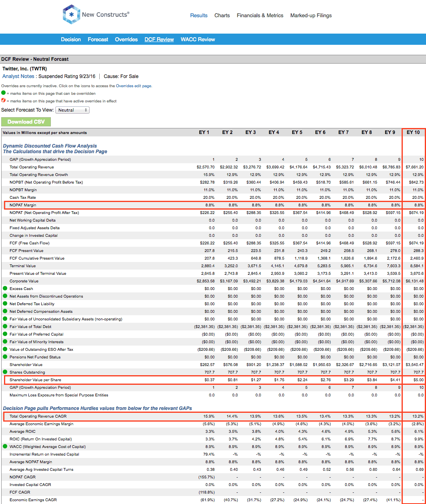Click the FCF (Free Cash Flow) label

click(x=29, y=243)
